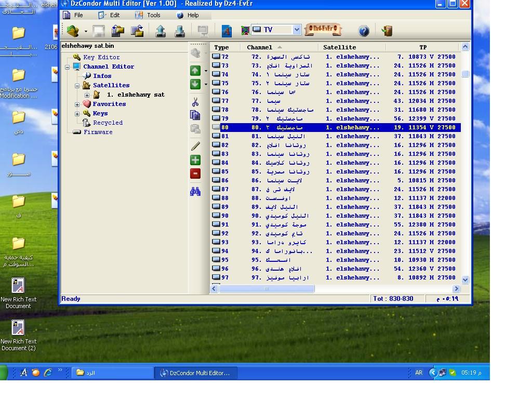Click the green plus add channel icon

click(195, 160)
